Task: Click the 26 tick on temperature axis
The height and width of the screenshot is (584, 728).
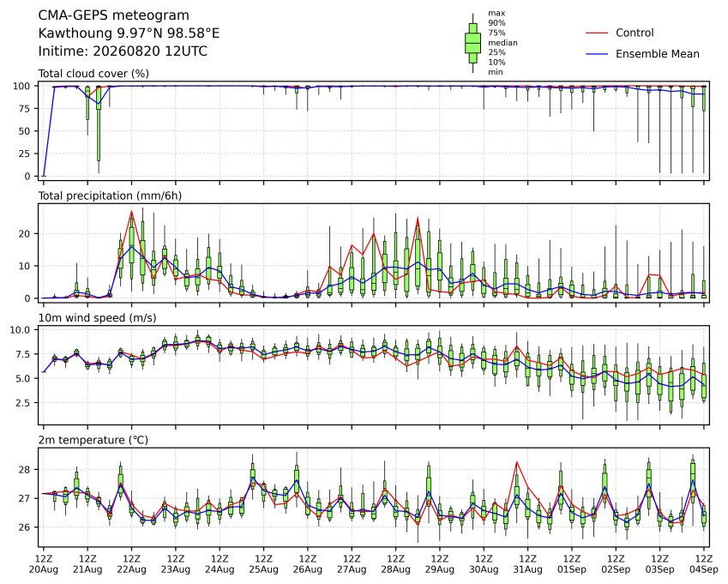Action: click(24, 527)
